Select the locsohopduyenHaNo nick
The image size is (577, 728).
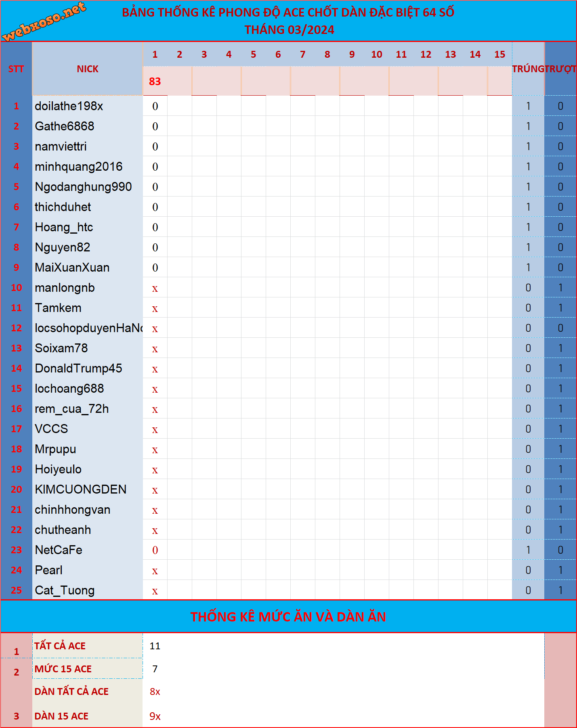[x=89, y=328]
